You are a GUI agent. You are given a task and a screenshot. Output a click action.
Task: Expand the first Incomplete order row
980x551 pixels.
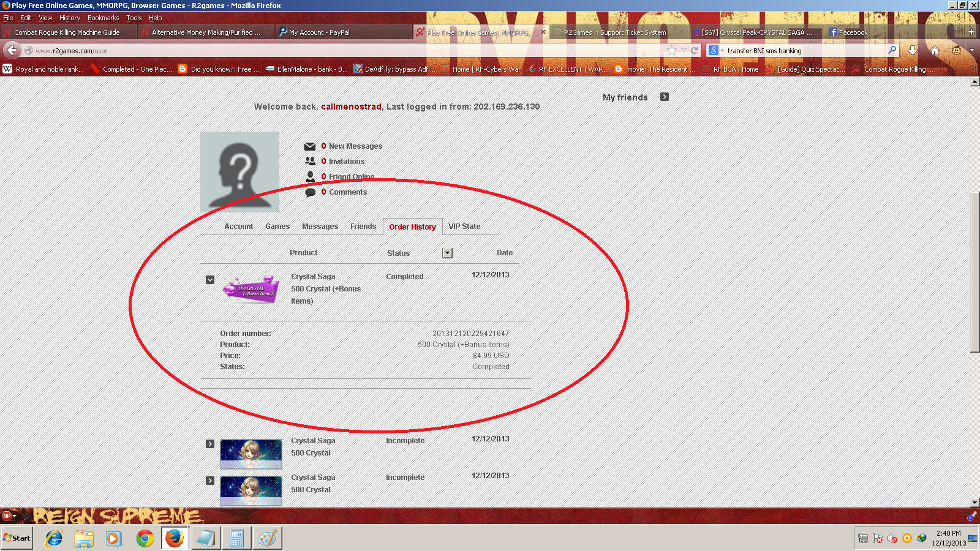point(210,444)
